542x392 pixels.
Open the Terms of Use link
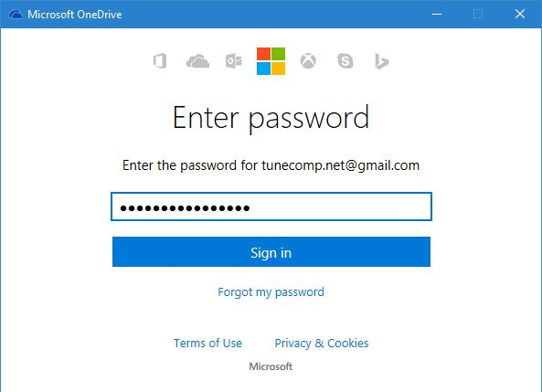click(207, 344)
